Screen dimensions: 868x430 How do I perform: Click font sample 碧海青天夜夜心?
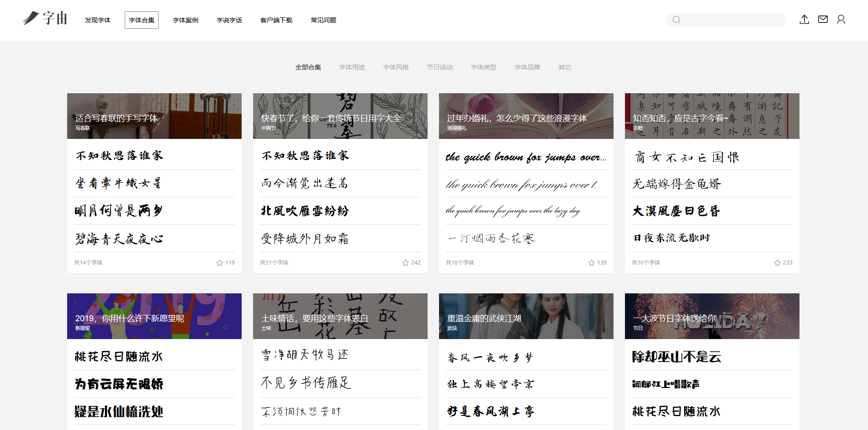point(119,239)
